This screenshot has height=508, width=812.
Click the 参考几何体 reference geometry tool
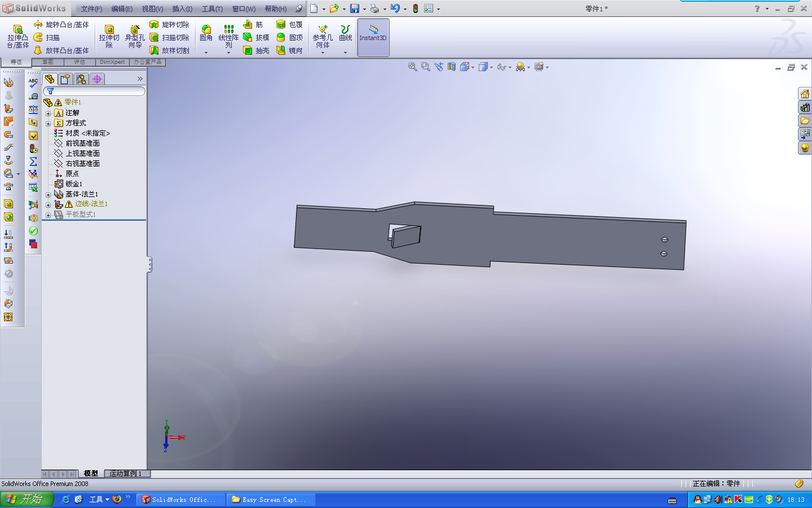pyautogui.click(x=323, y=36)
